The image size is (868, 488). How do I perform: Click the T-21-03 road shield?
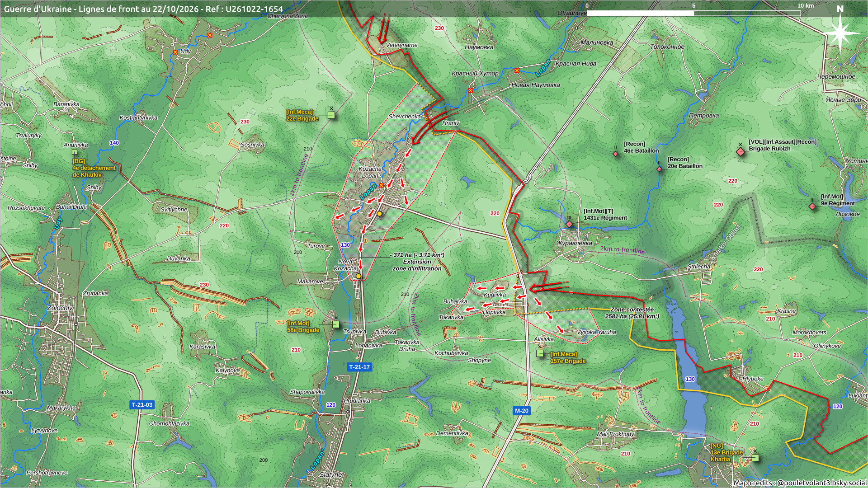tap(142, 405)
